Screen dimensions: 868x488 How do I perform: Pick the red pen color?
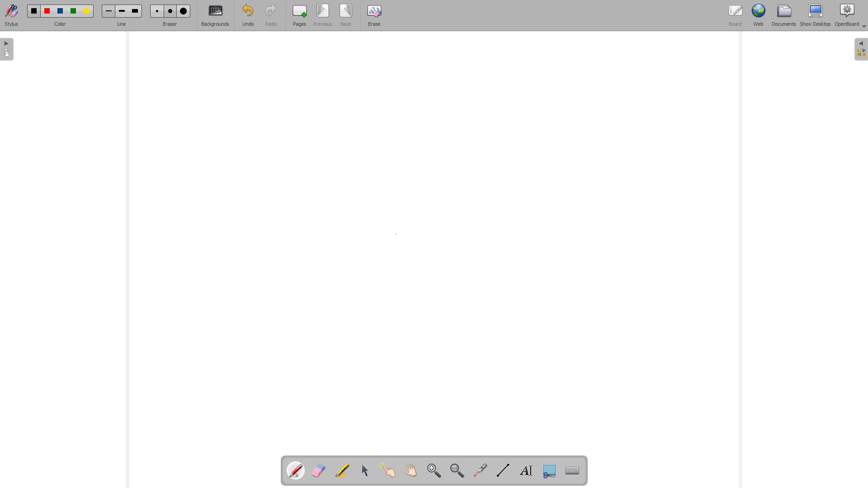click(x=47, y=11)
